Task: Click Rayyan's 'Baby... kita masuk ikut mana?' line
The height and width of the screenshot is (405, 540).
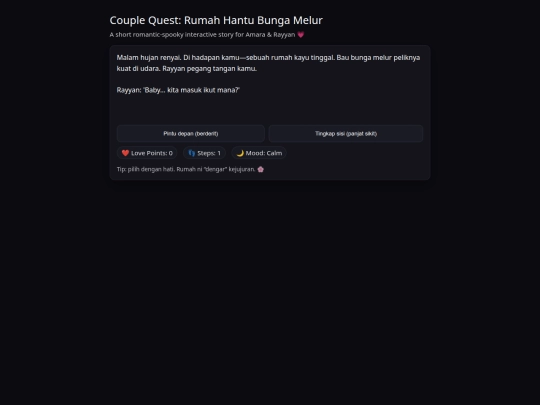Action: 178,90
